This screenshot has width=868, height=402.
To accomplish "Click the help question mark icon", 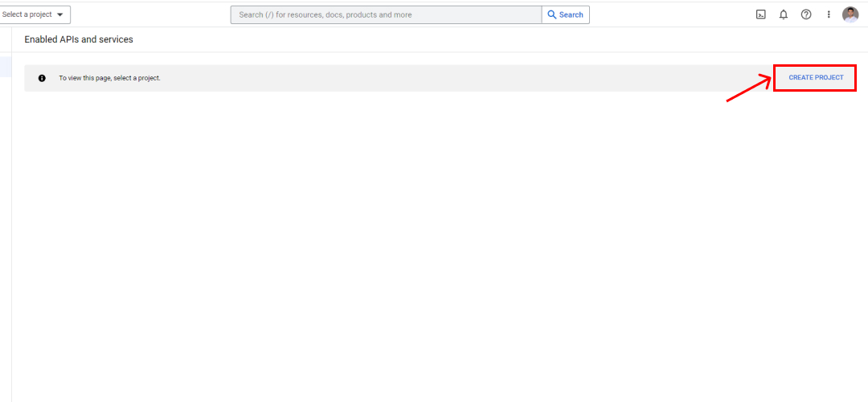I will coord(806,14).
